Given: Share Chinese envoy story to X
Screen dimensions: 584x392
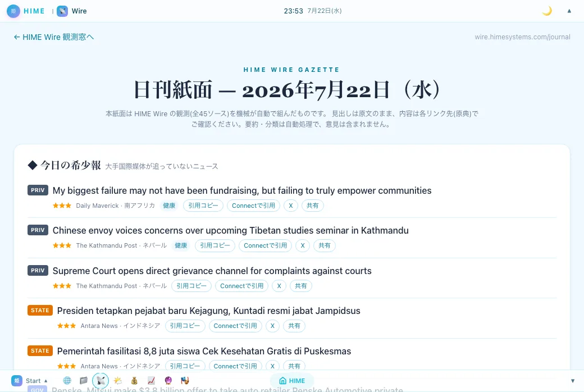Looking at the screenshot, I should coord(303,245).
